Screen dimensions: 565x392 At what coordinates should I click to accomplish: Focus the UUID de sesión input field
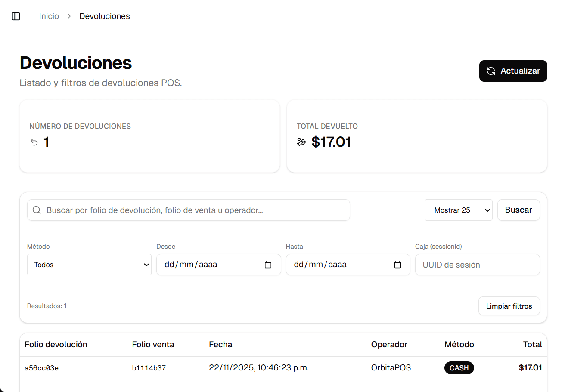477,265
